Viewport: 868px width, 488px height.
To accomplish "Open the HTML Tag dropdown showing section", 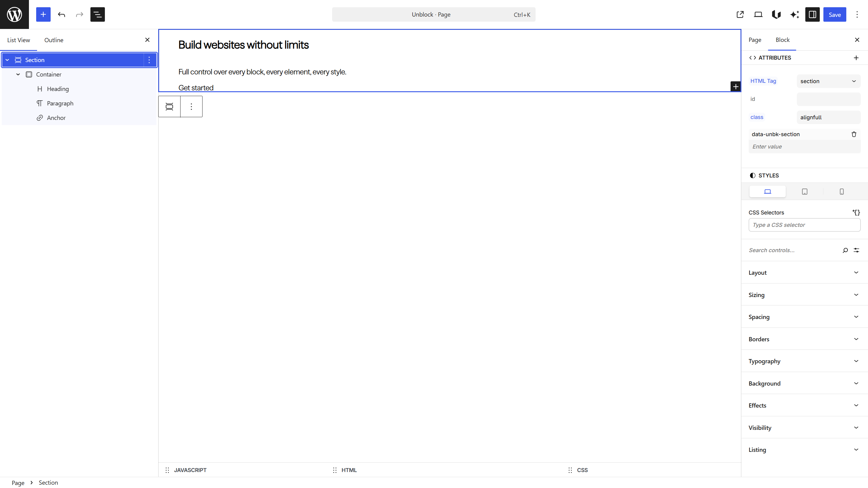I will (828, 81).
